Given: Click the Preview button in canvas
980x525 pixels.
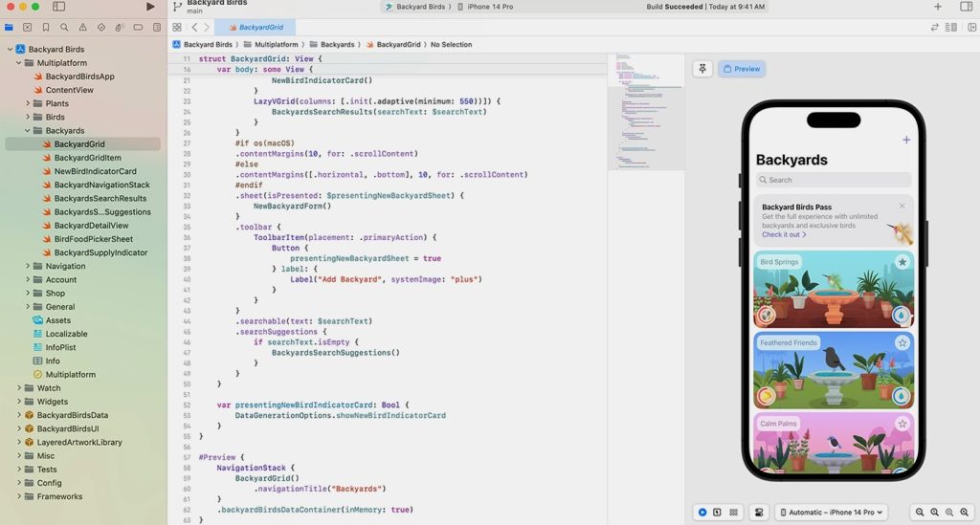Looking at the screenshot, I should [742, 69].
